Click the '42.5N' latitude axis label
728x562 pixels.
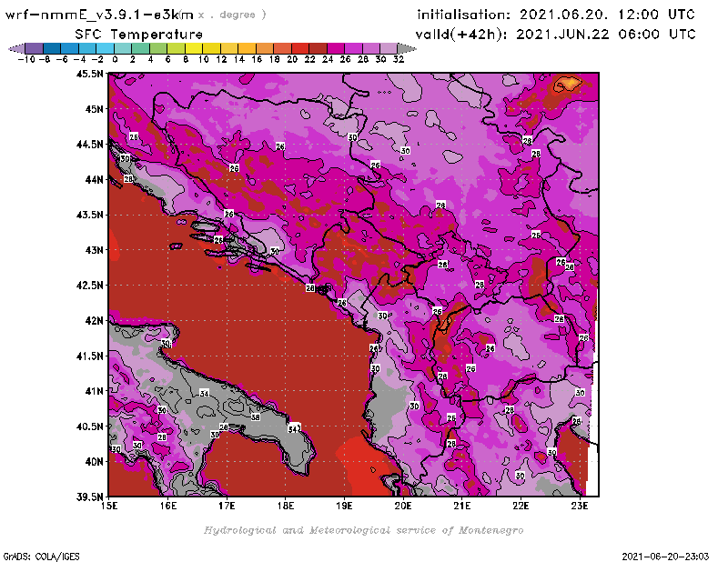[89, 285]
